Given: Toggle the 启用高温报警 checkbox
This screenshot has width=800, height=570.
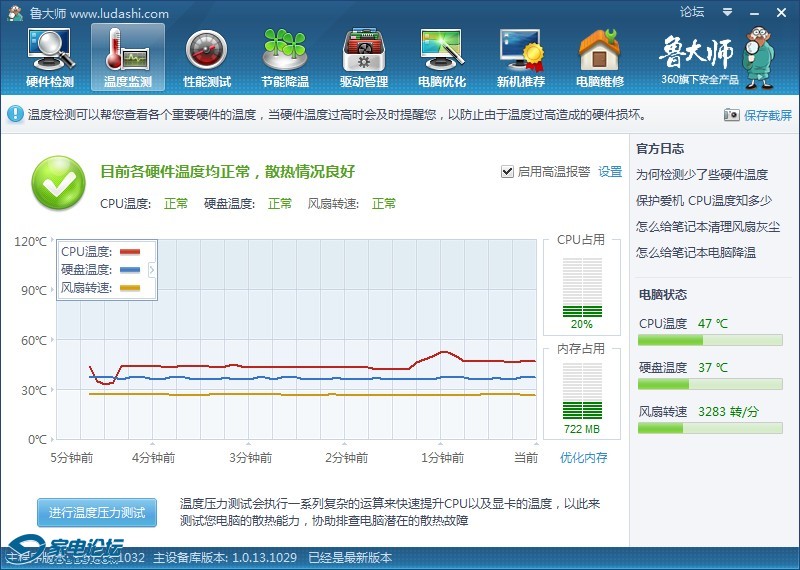Looking at the screenshot, I should [x=507, y=171].
